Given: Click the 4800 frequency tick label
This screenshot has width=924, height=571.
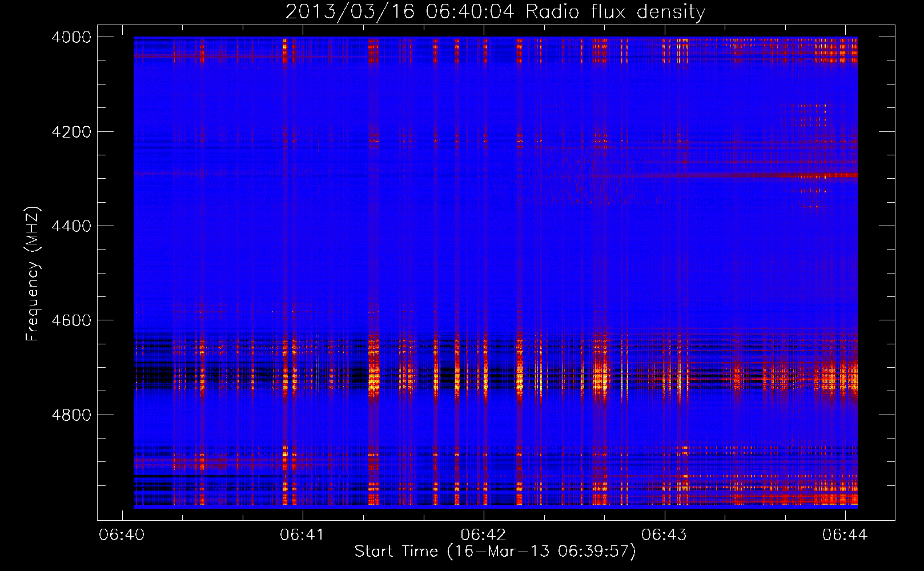Looking at the screenshot, I should point(71,415).
